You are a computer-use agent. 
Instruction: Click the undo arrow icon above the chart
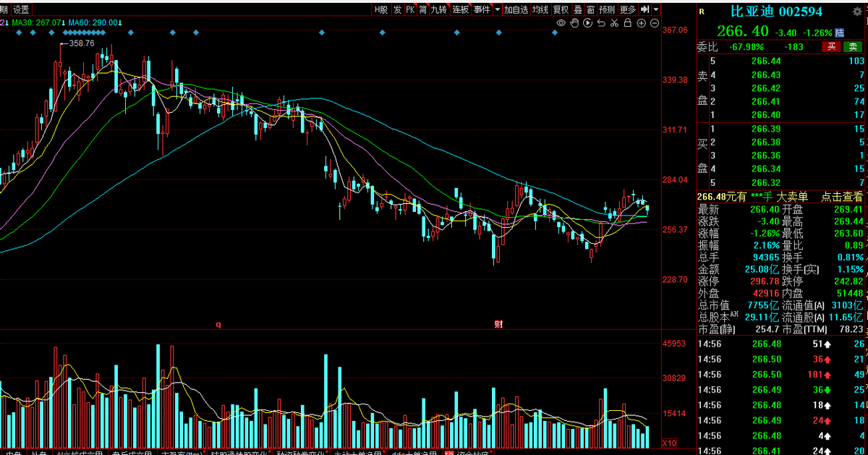coord(600,23)
